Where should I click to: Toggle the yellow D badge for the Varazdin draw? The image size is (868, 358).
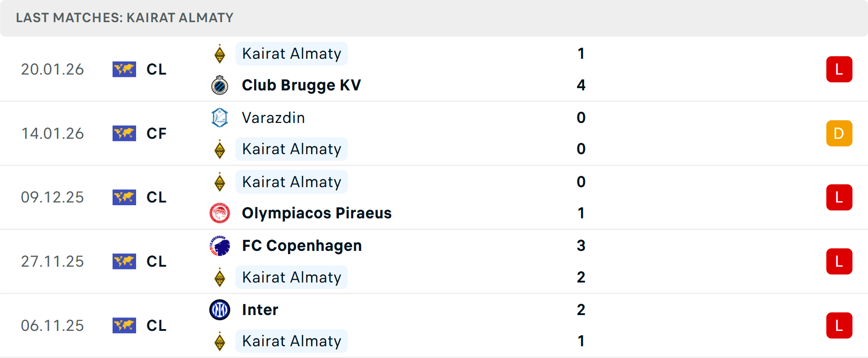point(840,133)
